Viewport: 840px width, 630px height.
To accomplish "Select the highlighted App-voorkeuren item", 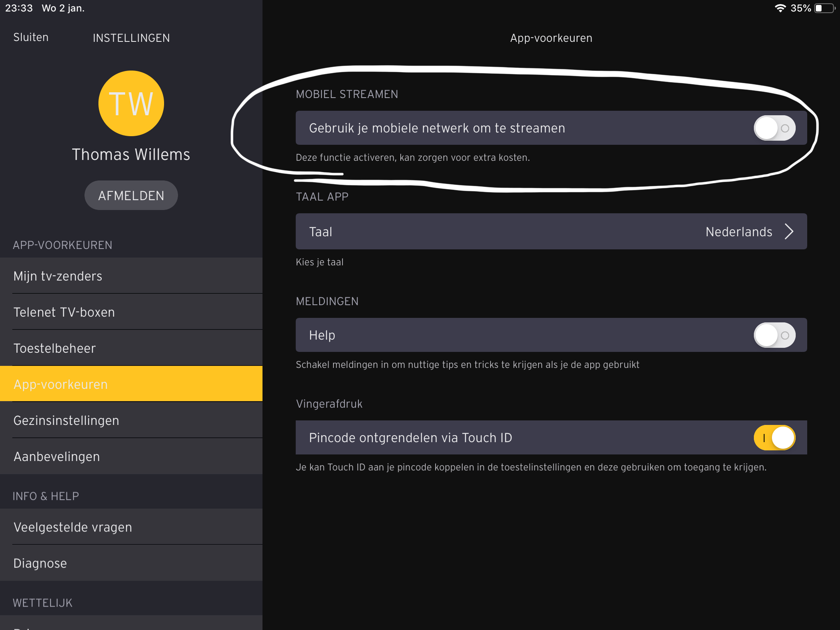I will 61,384.
